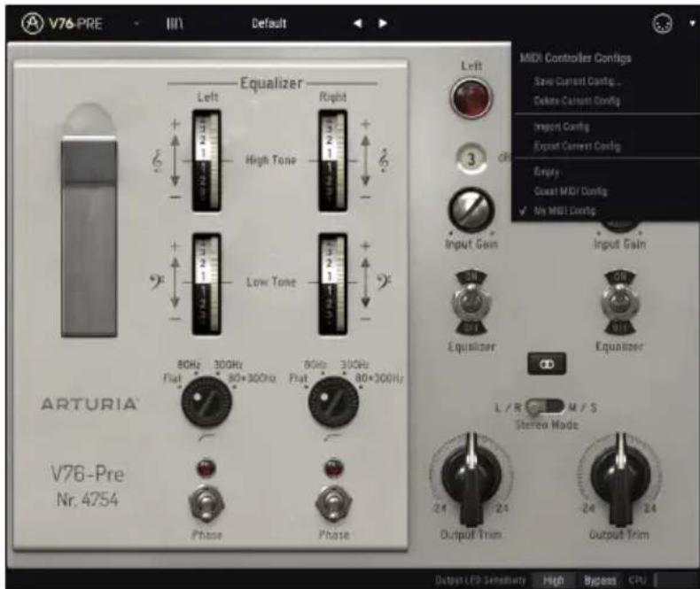This screenshot has width=700, height=589.
Task: Choose Export Current Config from the menu
Action: [577, 146]
